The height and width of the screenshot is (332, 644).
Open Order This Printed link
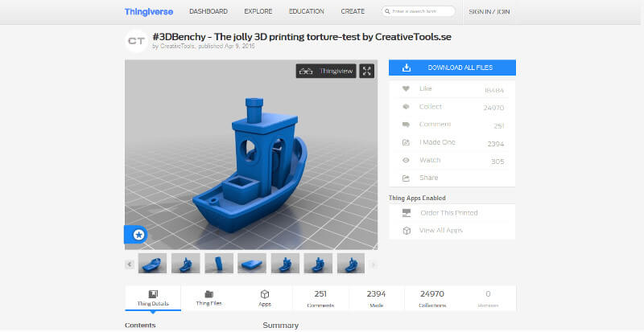click(449, 213)
